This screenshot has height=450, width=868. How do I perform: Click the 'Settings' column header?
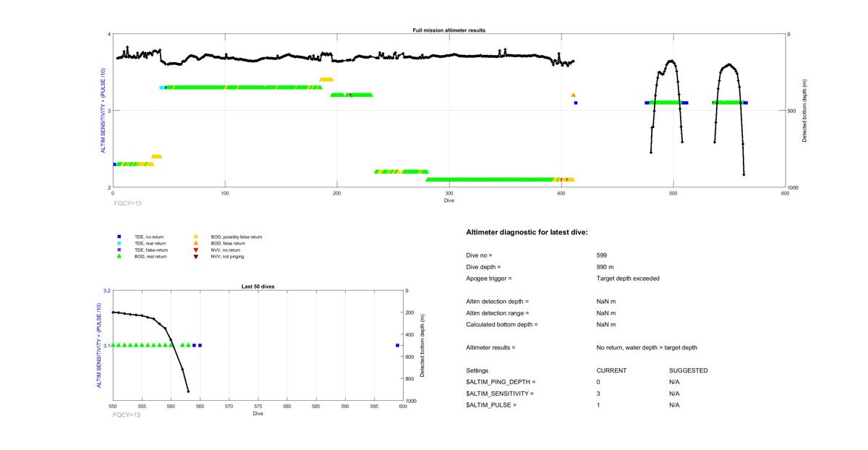pos(477,370)
